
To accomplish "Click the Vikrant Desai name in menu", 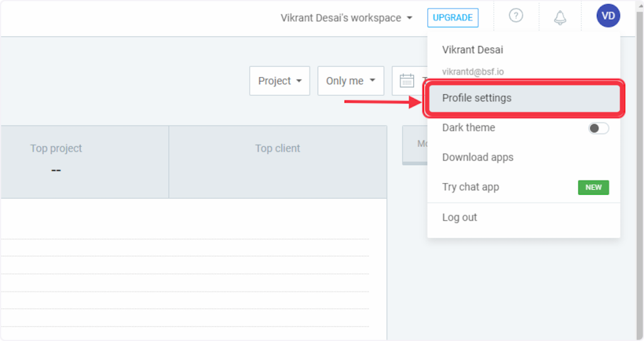I will point(472,50).
